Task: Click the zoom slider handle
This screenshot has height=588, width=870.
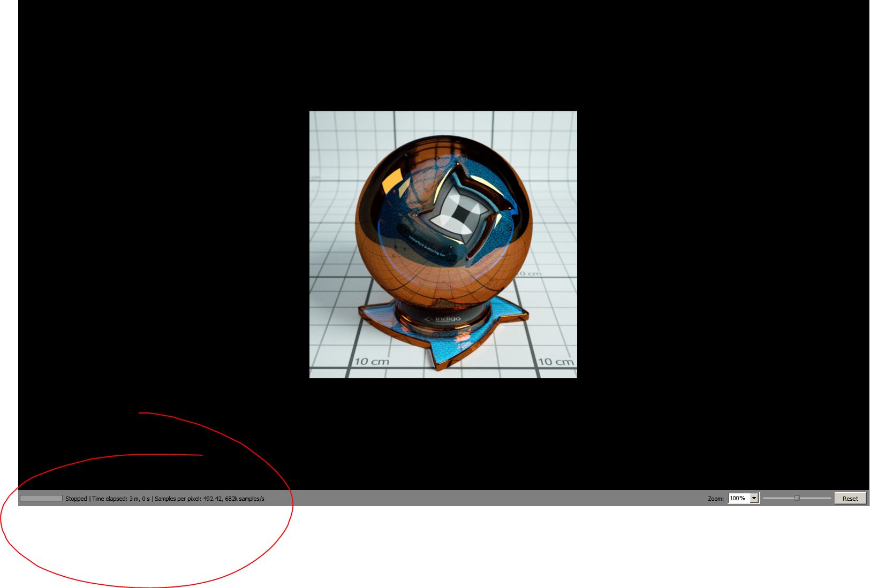Action: click(797, 498)
